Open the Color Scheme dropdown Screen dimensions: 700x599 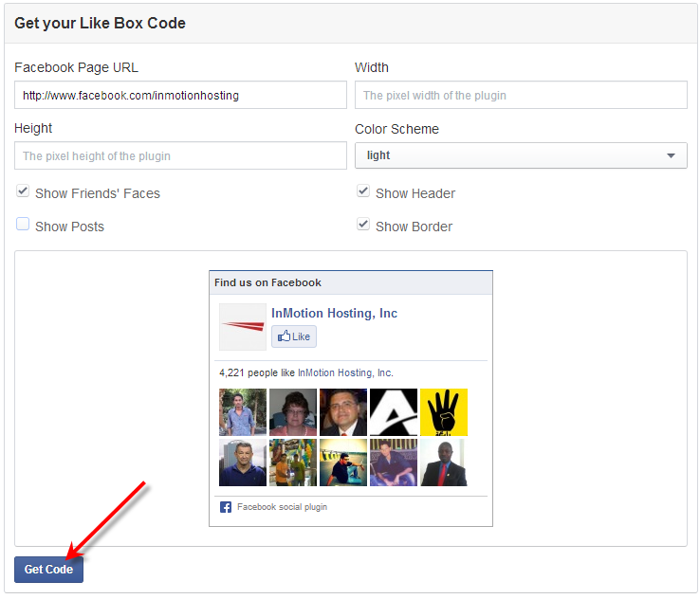(x=521, y=155)
